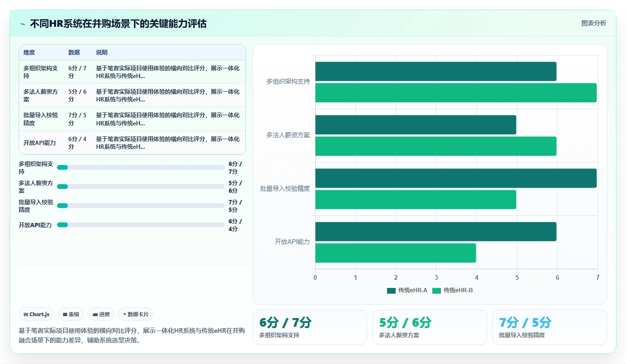Open the 5分 / 6分 data card
626x364 pixels.
click(429, 327)
